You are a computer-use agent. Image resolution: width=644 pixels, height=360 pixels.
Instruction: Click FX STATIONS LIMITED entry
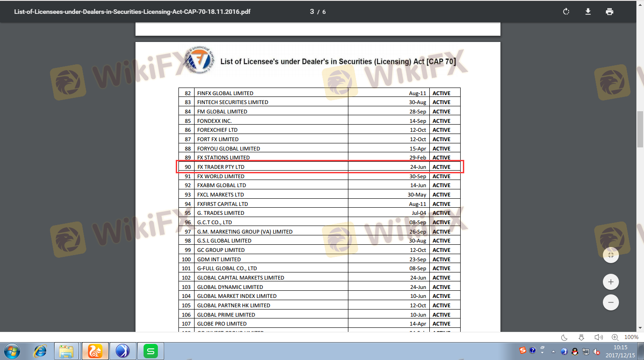coord(224,158)
